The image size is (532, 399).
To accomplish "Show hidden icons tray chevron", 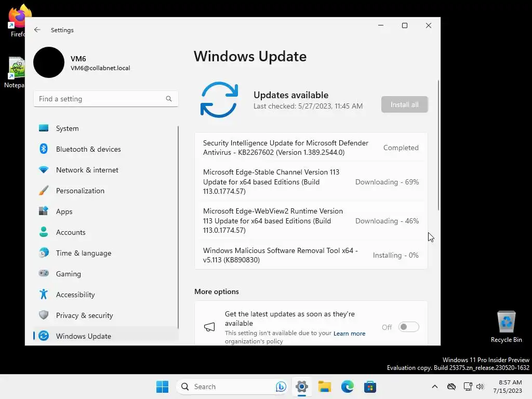I will tap(435, 387).
